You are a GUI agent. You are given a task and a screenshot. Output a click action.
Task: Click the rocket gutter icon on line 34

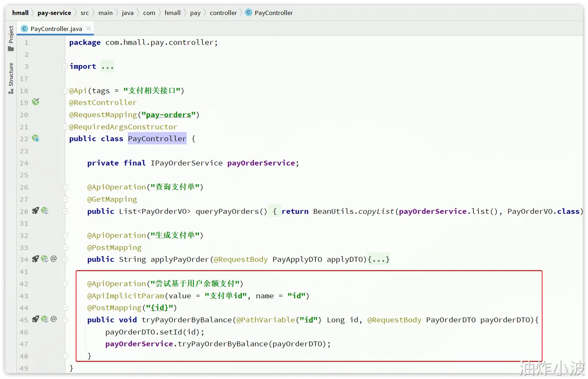(35, 259)
